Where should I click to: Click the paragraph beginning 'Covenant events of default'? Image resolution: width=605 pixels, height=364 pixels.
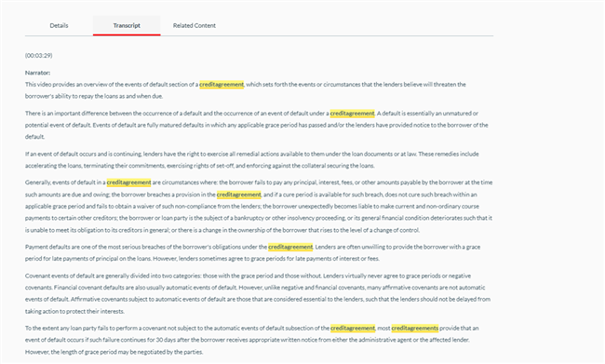[x=258, y=293]
